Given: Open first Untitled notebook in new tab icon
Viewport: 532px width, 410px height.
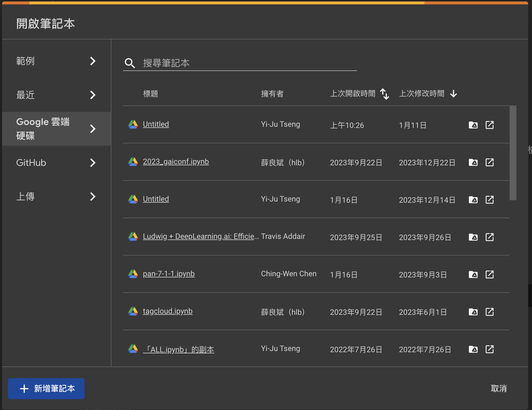Looking at the screenshot, I should click(x=489, y=125).
